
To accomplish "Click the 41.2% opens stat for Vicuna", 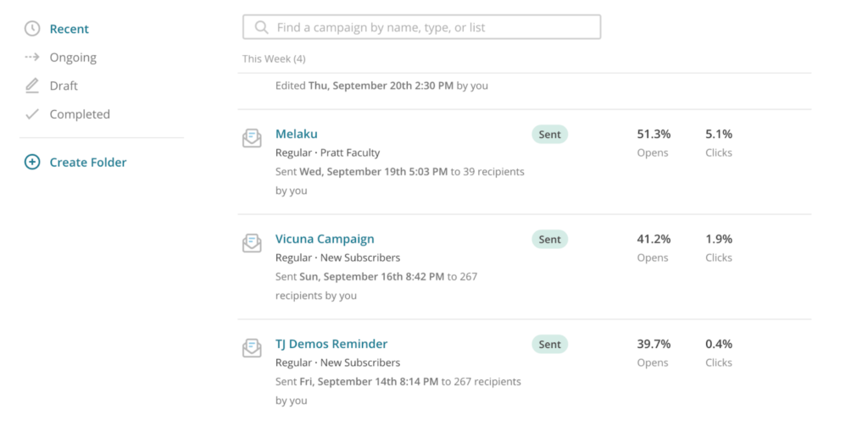I will [x=654, y=239].
